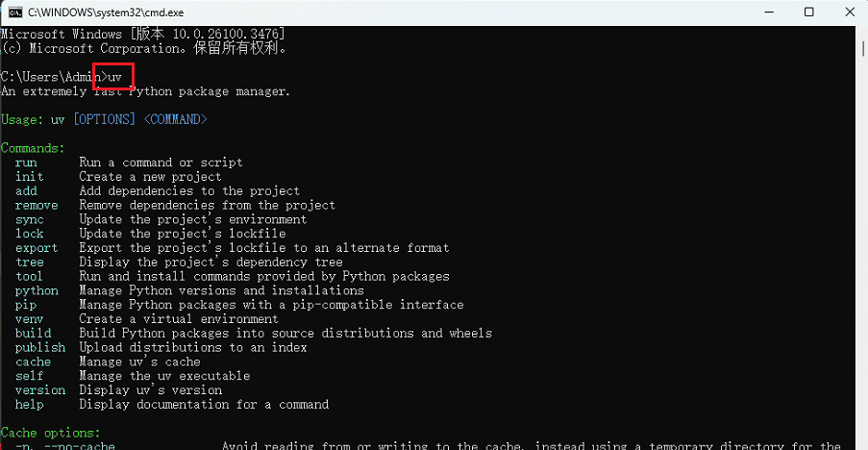Click the [OPTIONS] text in usage line
Image resolution: width=868 pixels, height=450 pixels.
point(104,119)
